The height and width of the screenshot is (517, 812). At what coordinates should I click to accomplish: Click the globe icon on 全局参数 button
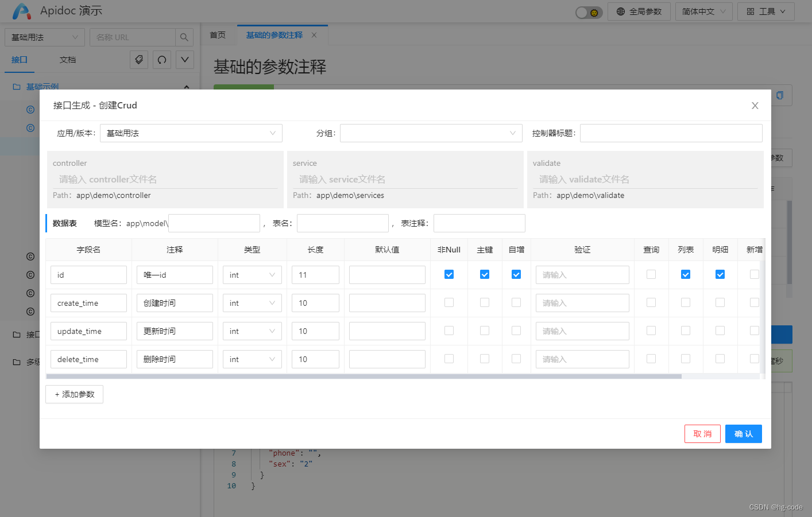coord(622,11)
